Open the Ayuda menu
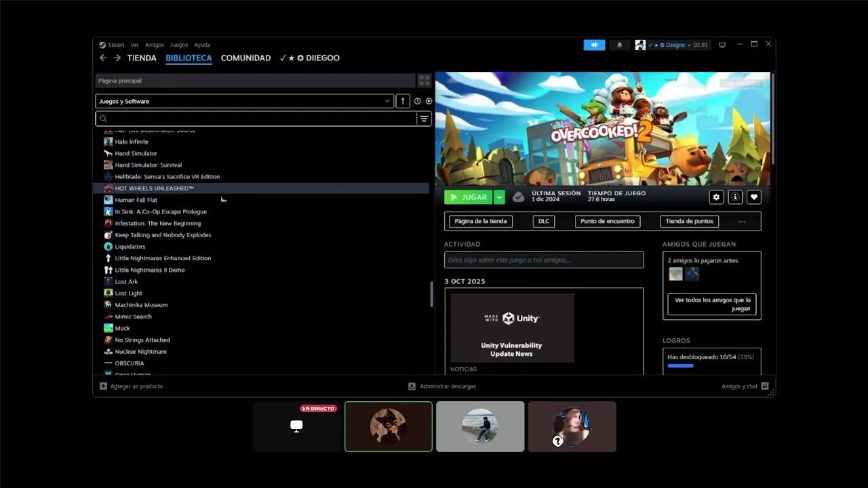 point(202,45)
